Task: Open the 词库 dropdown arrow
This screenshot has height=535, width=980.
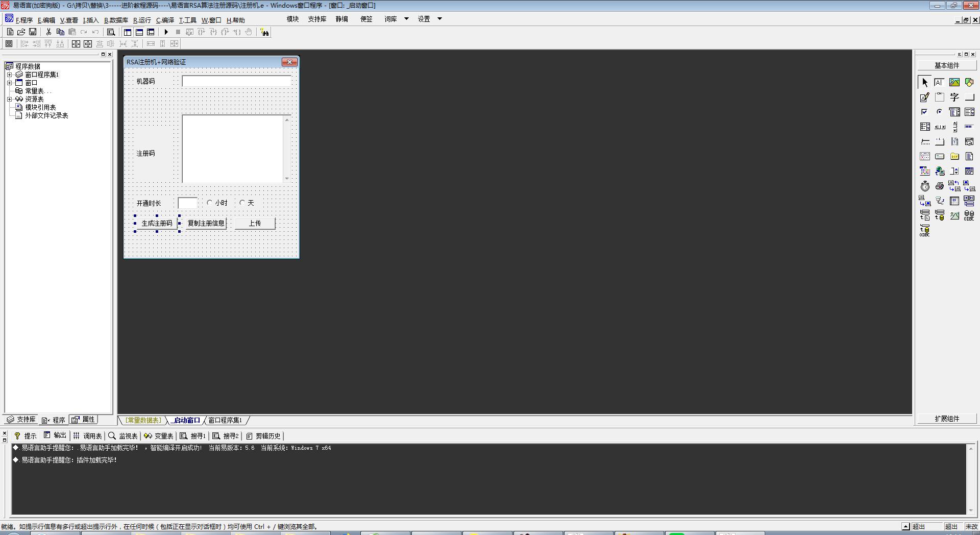Action: [406, 19]
